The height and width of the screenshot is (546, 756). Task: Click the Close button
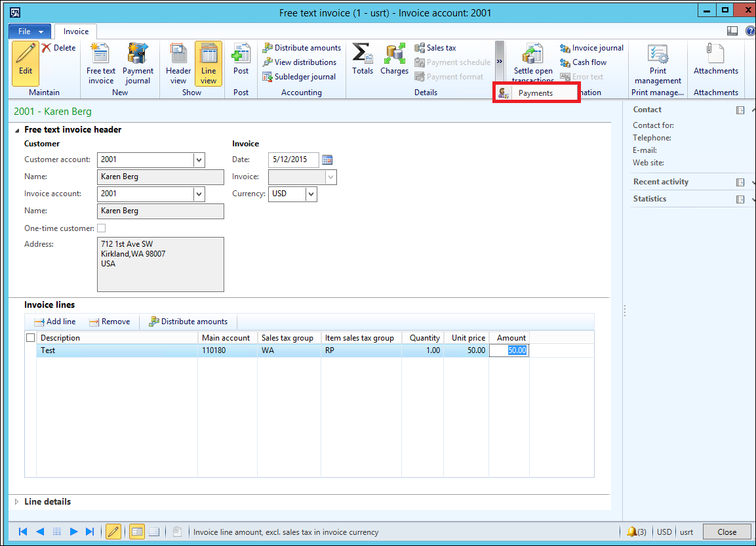(x=726, y=532)
